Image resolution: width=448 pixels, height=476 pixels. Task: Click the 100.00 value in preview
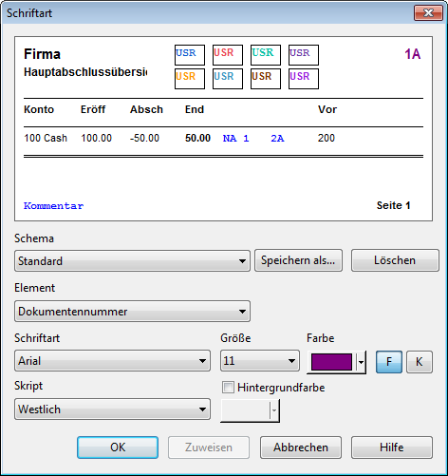tap(96, 138)
